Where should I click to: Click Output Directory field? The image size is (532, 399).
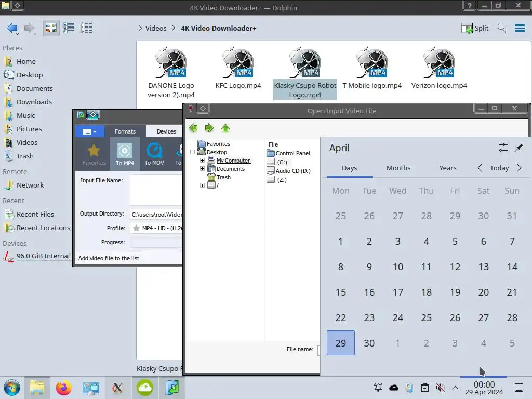[156, 215]
